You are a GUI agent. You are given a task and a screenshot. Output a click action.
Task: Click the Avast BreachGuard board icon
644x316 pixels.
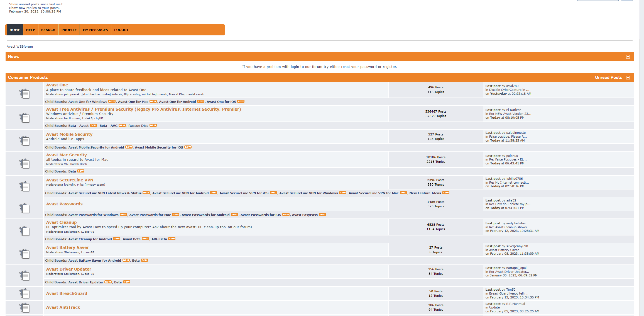click(25, 293)
